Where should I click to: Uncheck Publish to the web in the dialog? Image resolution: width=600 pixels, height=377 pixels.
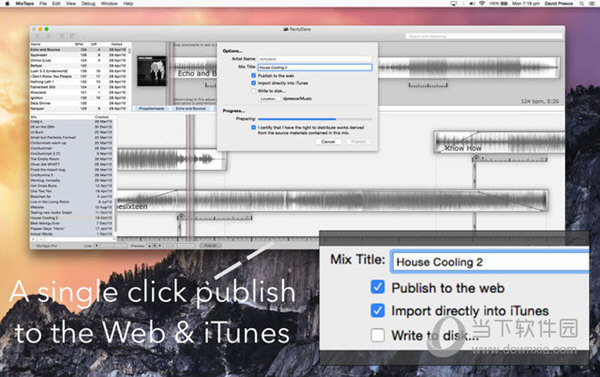pyautogui.click(x=253, y=76)
